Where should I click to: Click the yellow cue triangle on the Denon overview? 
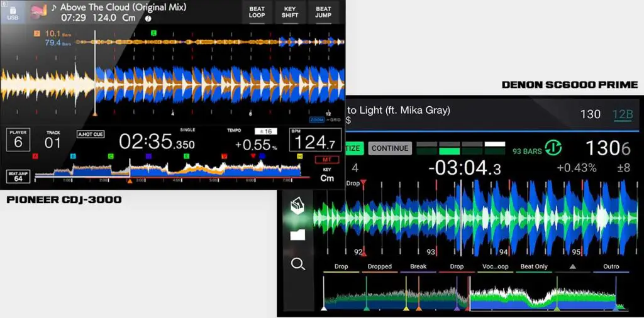[x=406, y=308]
